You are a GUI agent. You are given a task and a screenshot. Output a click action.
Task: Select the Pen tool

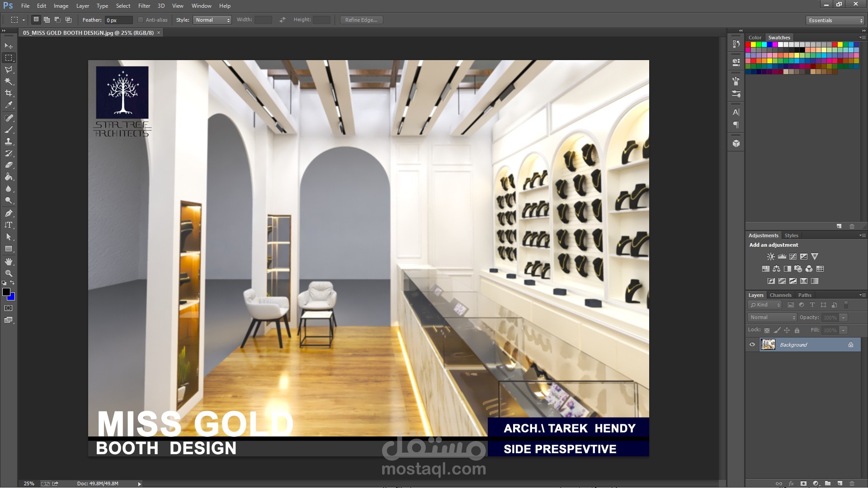tap(9, 213)
